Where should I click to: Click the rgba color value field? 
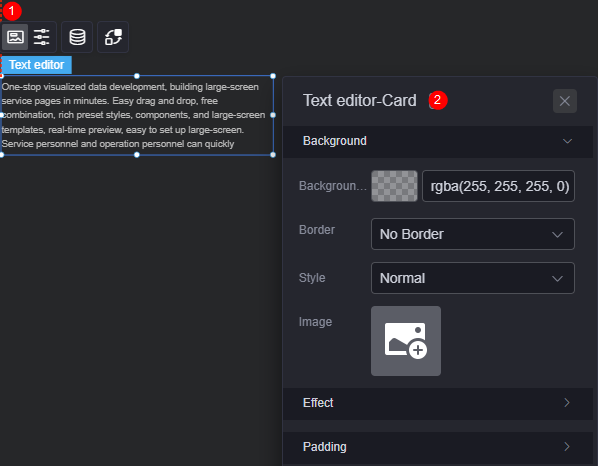tap(498, 186)
